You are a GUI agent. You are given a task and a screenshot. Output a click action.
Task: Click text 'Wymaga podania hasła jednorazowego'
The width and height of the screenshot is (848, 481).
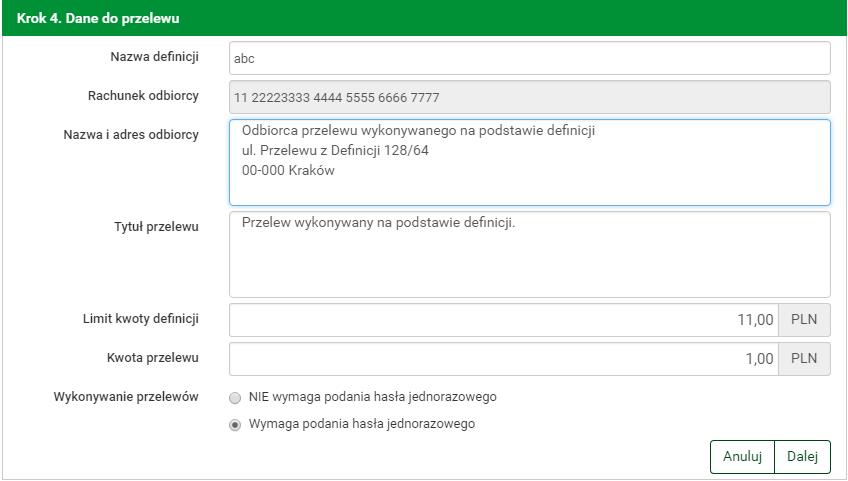tap(362, 424)
